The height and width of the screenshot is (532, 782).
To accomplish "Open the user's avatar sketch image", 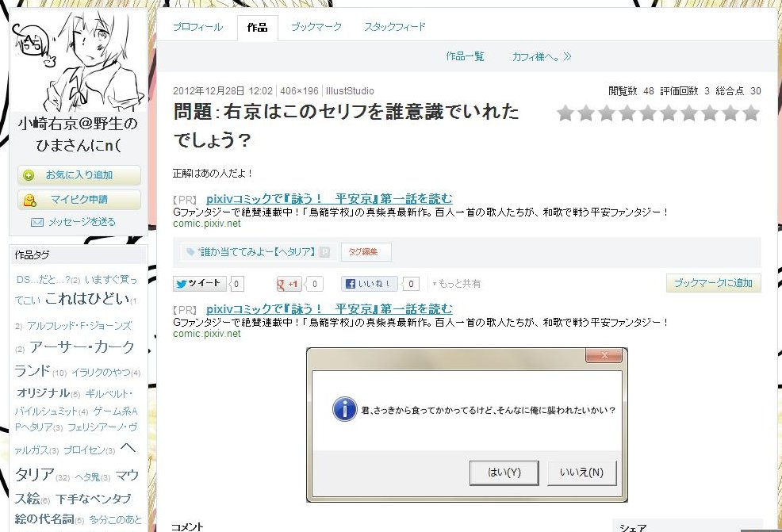I will (79, 61).
